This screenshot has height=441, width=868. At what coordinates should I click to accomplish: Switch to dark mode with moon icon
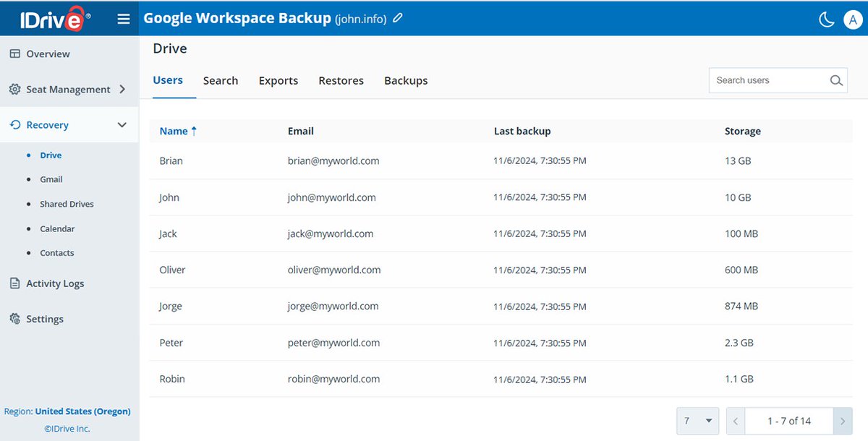pyautogui.click(x=827, y=20)
